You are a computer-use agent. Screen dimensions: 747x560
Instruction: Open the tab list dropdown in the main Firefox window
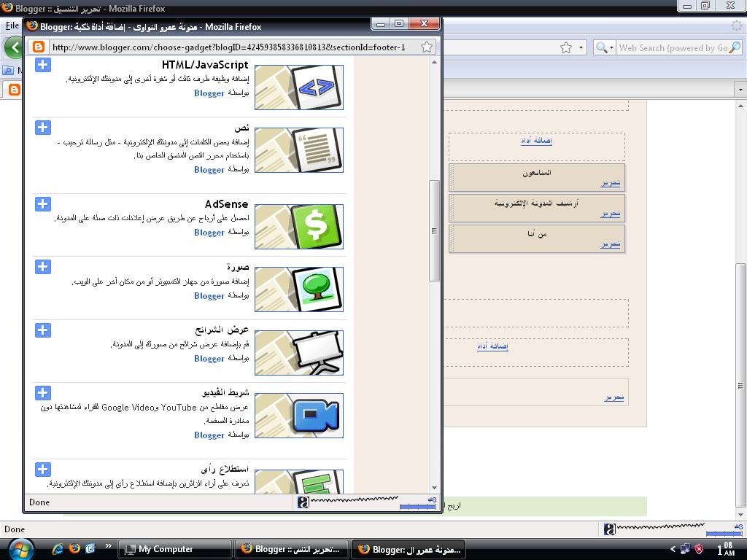click(740, 90)
